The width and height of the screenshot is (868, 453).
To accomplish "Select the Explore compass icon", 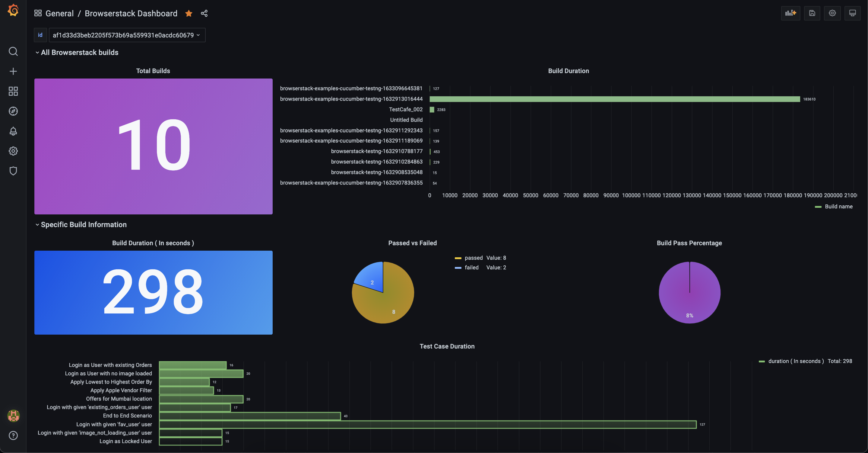I will (x=13, y=111).
